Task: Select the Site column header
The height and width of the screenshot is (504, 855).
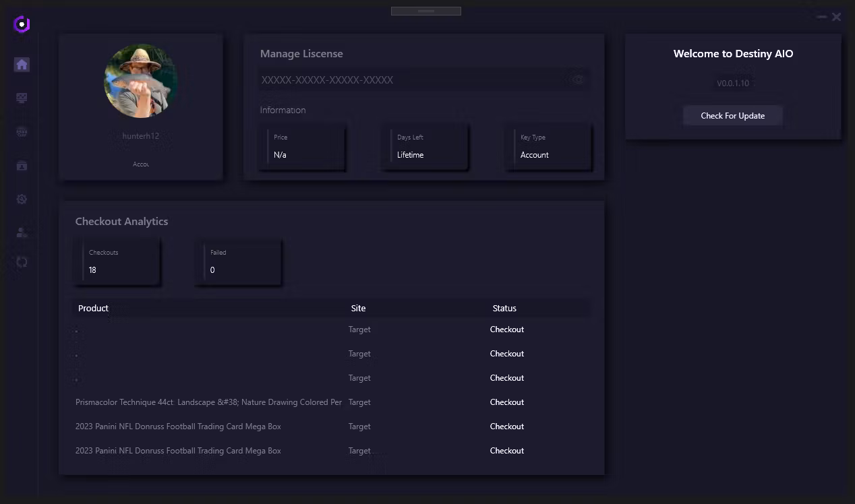Action: coord(358,308)
